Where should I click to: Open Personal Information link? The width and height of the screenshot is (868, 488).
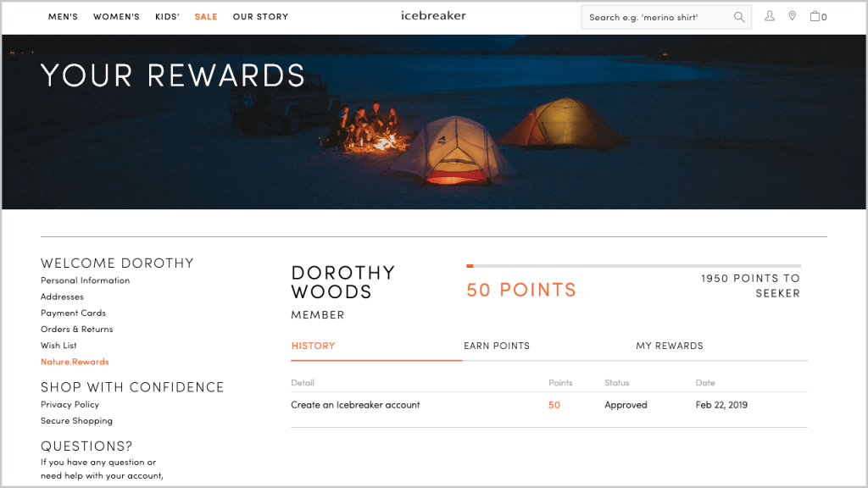(x=86, y=280)
